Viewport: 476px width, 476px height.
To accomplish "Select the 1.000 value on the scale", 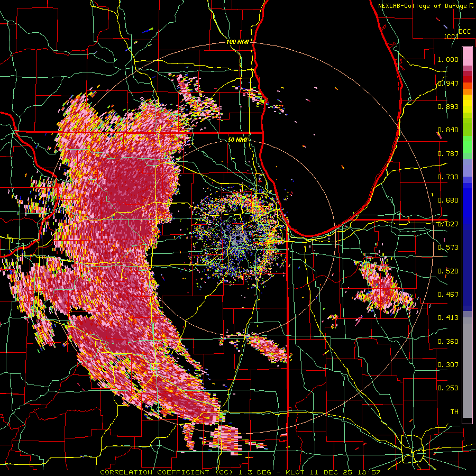I will [x=448, y=59].
